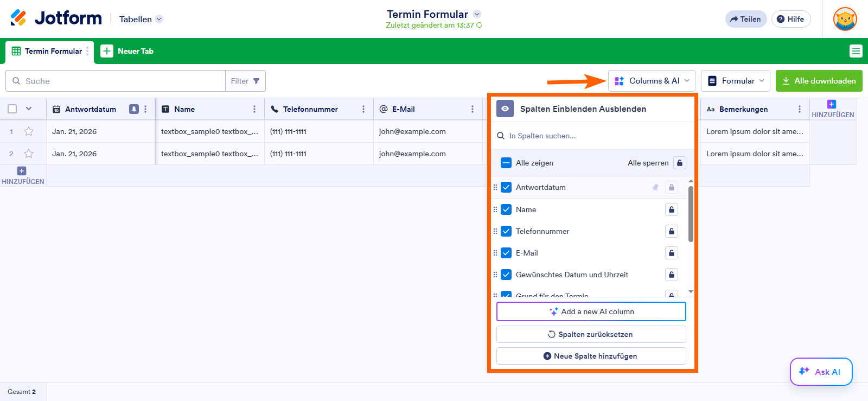Click the hamburger menu icon in green bar

(x=856, y=51)
